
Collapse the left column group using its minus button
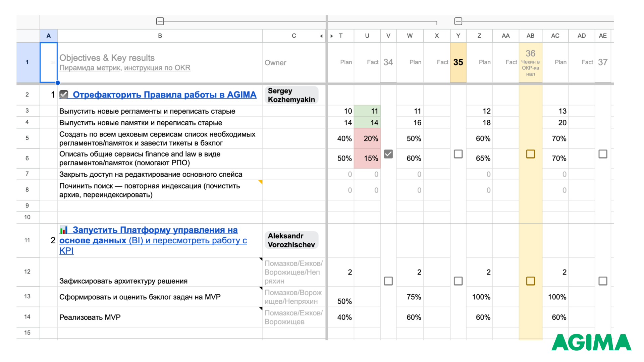point(160,21)
